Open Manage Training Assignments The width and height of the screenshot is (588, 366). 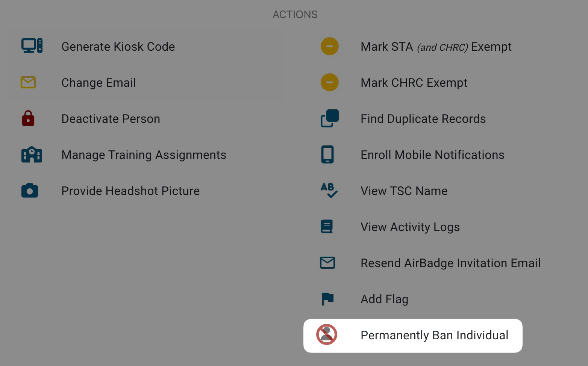[x=144, y=155]
